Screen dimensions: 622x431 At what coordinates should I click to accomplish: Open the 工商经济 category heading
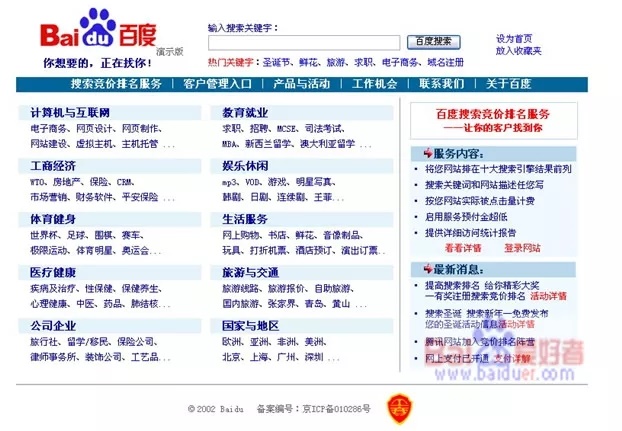(53, 166)
